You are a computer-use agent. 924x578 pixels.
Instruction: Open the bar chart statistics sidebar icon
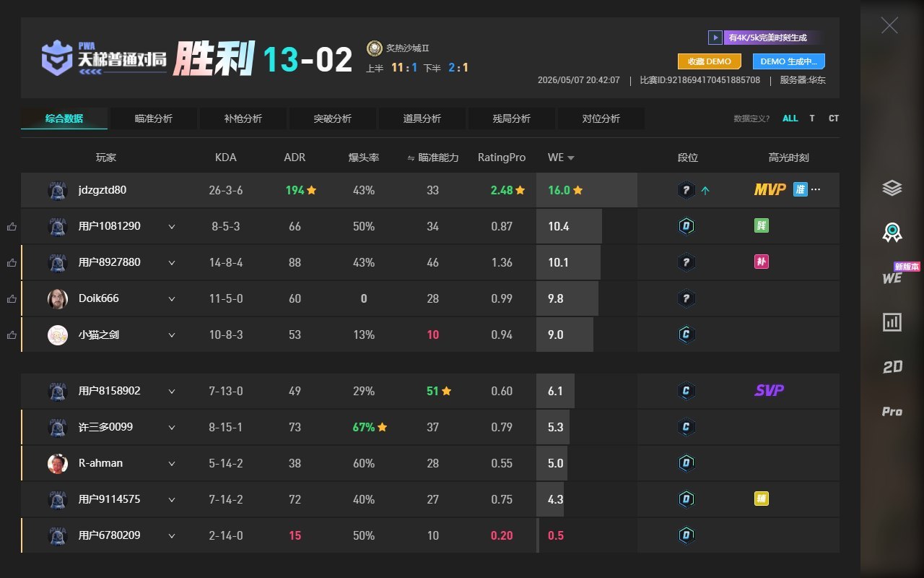(892, 322)
